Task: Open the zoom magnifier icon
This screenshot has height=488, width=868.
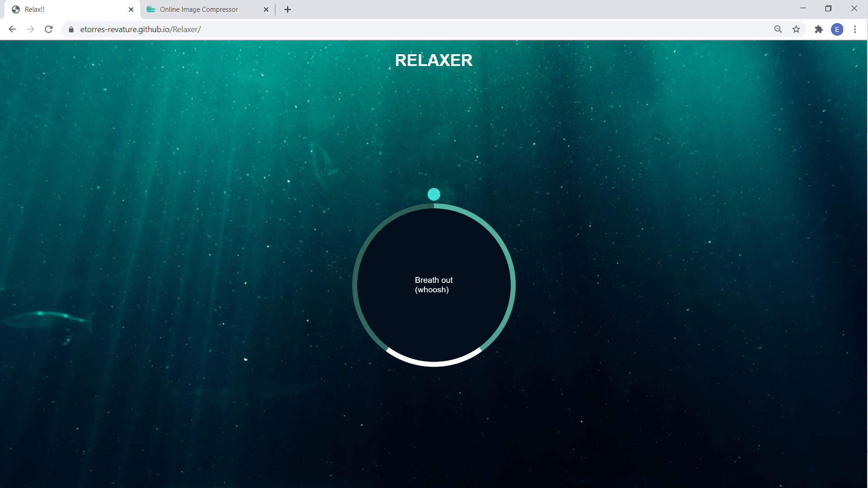Action: (x=778, y=29)
